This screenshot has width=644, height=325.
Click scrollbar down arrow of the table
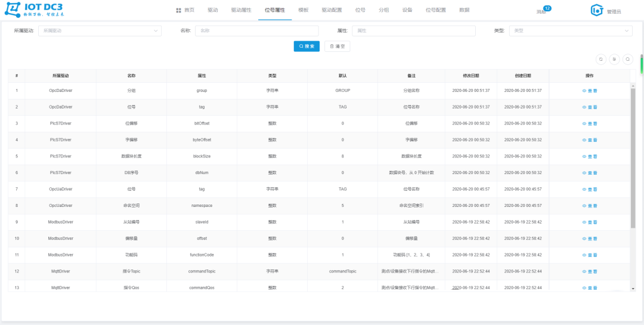click(633, 289)
